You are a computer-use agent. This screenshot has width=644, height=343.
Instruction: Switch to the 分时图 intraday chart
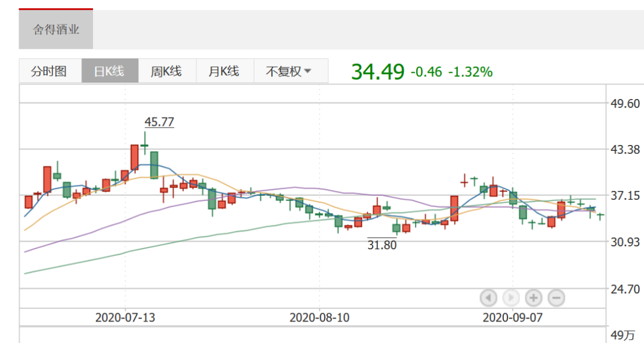[x=50, y=71]
